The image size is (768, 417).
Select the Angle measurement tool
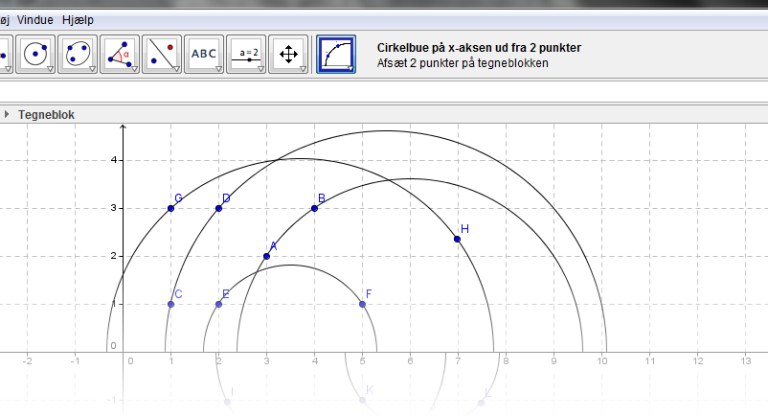pyautogui.click(x=119, y=54)
